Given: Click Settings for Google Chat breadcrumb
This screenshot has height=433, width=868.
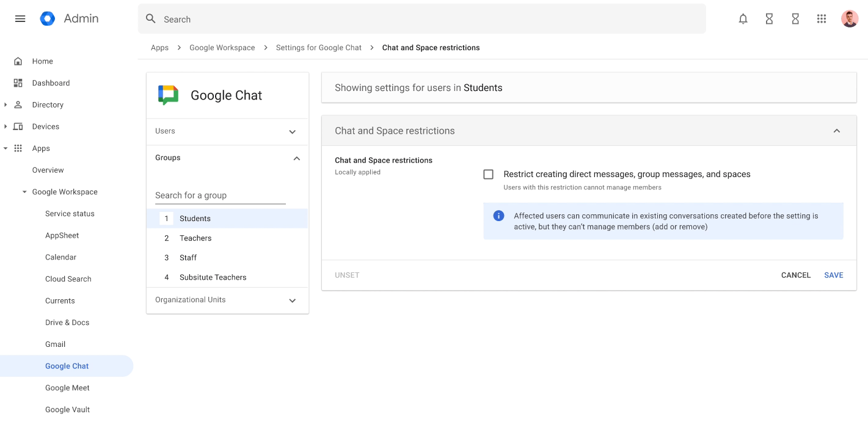Looking at the screenshot, I should tap(319, 48).
